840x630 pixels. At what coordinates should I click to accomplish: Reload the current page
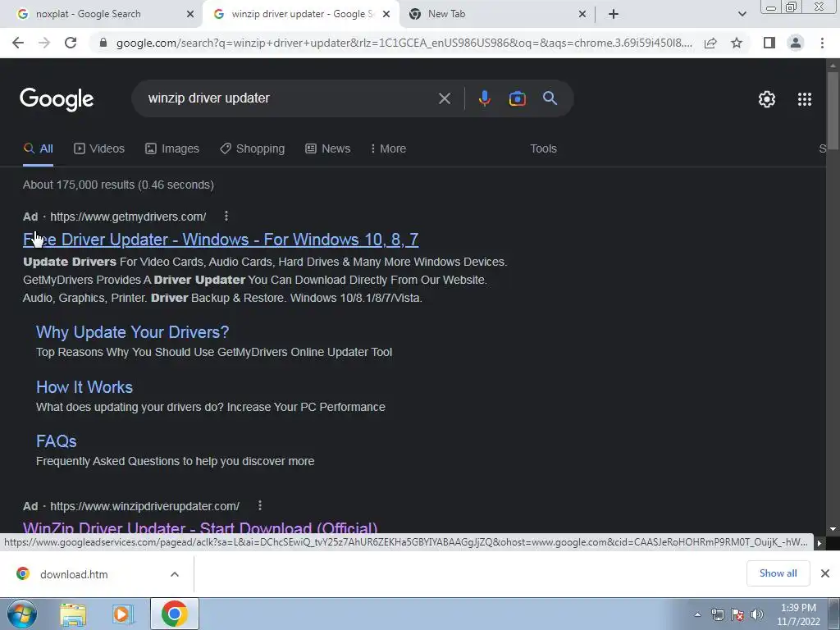(x=71, y=43)
